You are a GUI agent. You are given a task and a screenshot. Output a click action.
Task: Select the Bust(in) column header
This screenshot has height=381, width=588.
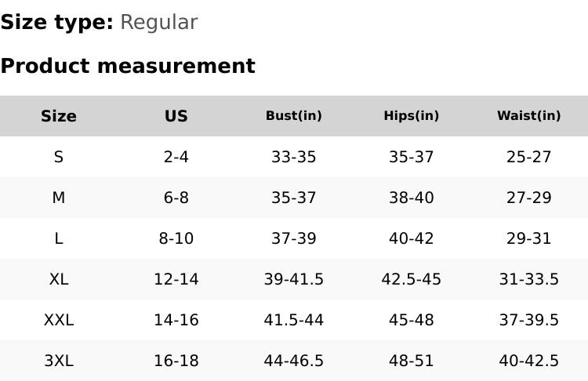pos(294,116)
